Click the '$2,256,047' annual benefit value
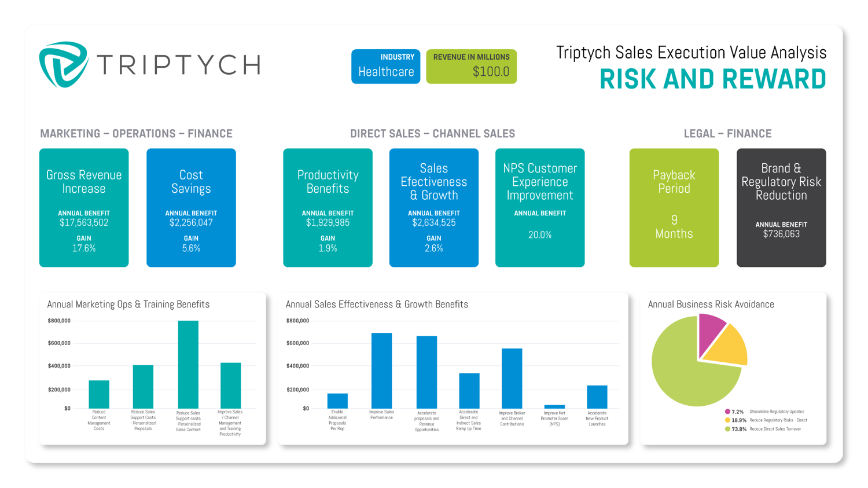Image resolution: width=868 pixels, height=488 pixels. (191, 223)
